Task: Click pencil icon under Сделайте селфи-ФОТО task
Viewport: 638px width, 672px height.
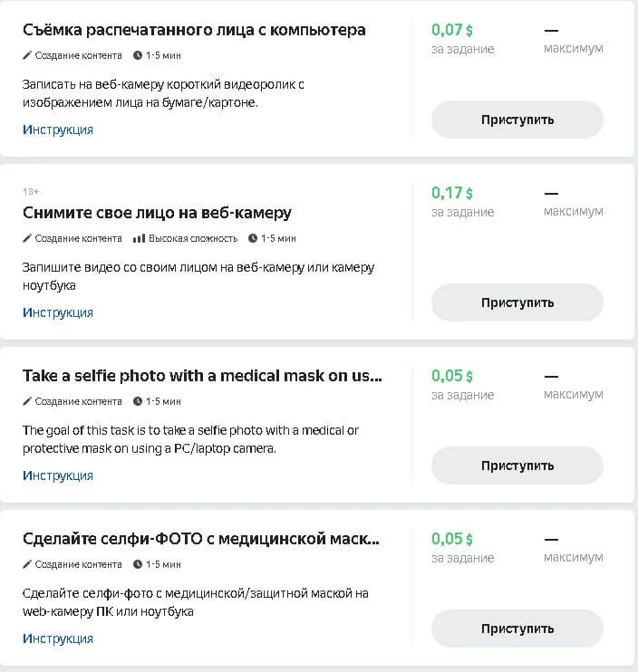Action: click(27, 564)
